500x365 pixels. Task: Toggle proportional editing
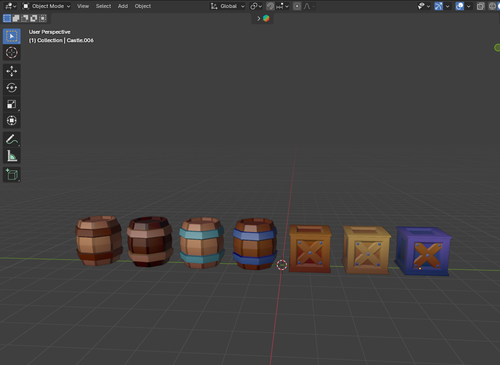(297, 6)
